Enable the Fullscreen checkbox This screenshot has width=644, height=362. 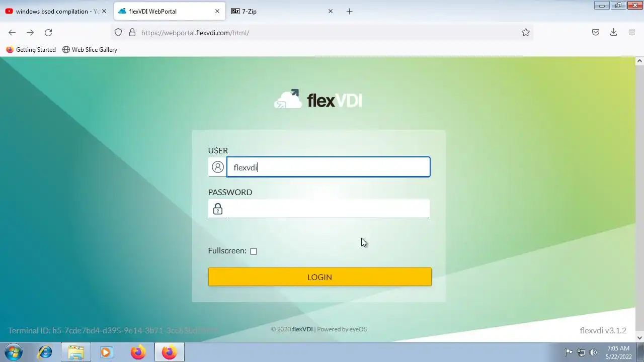point(254,251)
